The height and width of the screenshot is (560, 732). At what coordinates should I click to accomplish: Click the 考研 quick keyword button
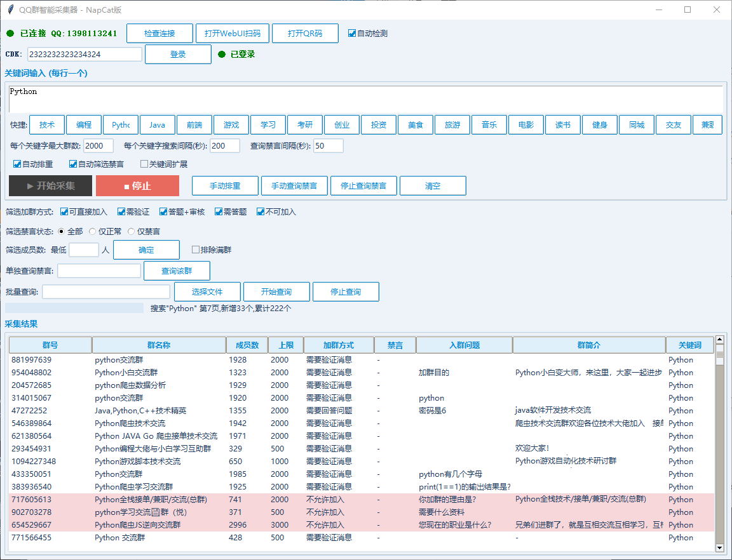click(x=305, y=124)
